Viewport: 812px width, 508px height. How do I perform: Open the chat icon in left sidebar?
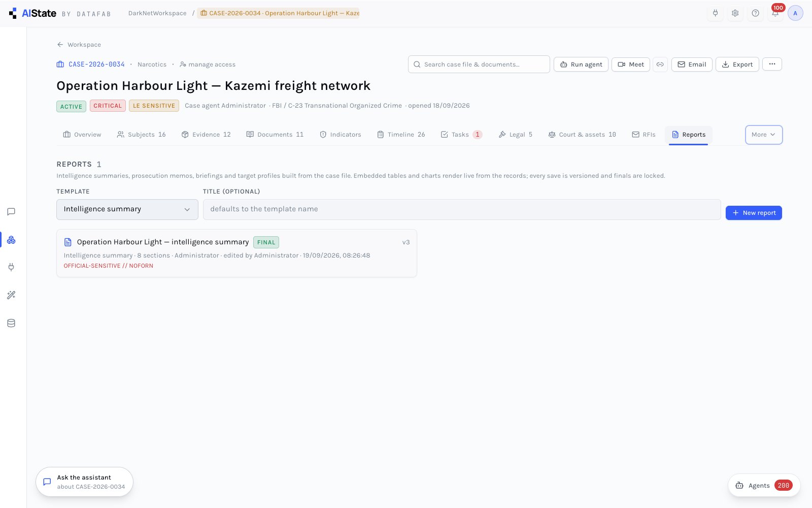click(11, 212)
